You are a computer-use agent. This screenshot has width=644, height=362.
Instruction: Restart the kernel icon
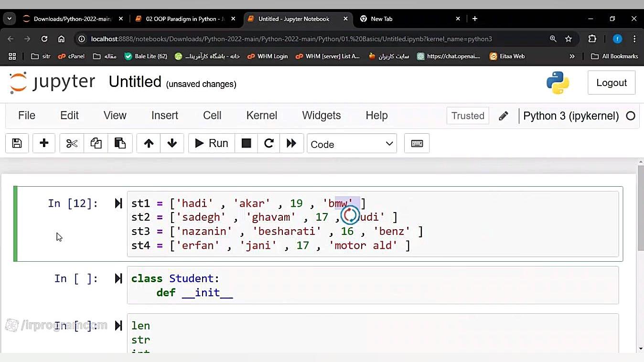(269, 143)
